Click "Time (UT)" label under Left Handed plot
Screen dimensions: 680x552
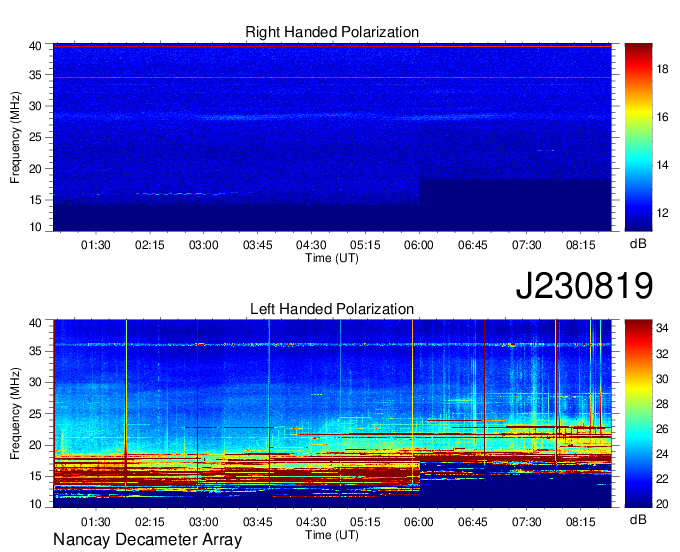coord(332,535)
